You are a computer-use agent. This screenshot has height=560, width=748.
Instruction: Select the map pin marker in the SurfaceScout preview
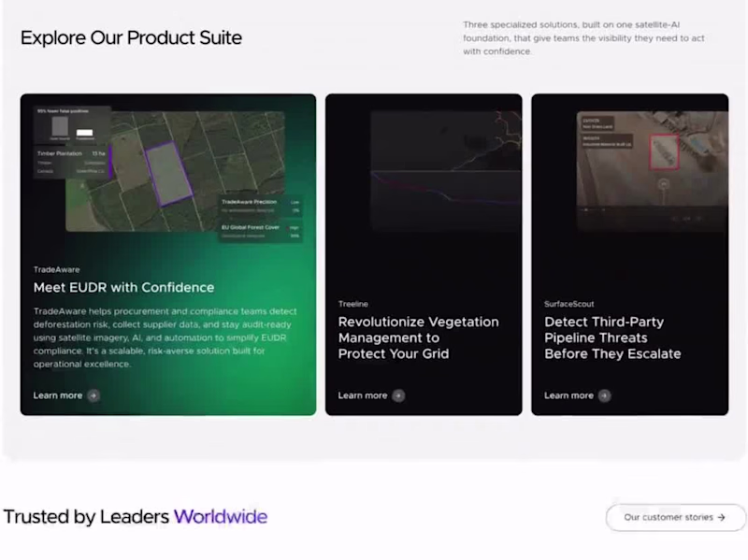click(664, 184)
